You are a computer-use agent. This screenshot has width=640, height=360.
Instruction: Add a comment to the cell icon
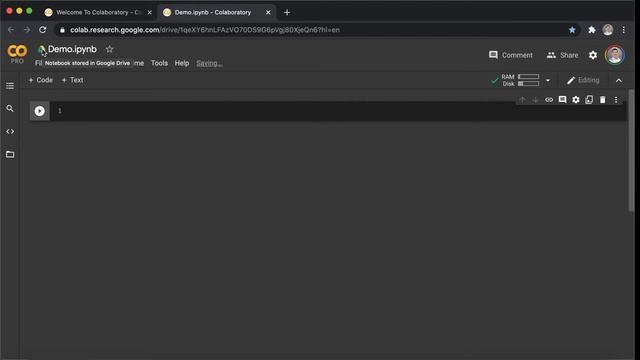click(562, 100)
